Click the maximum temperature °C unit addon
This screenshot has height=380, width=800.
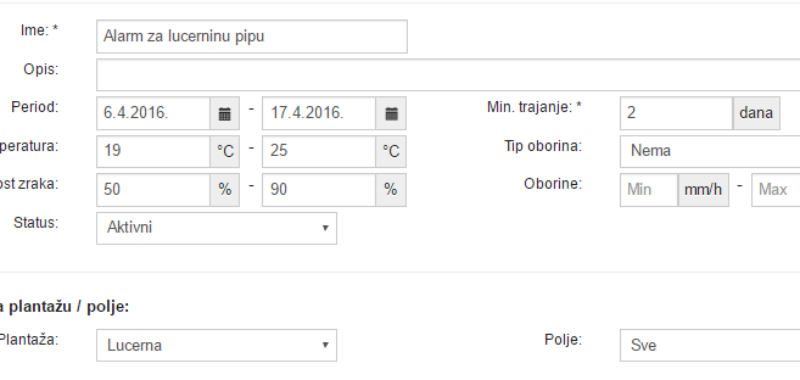391,151
